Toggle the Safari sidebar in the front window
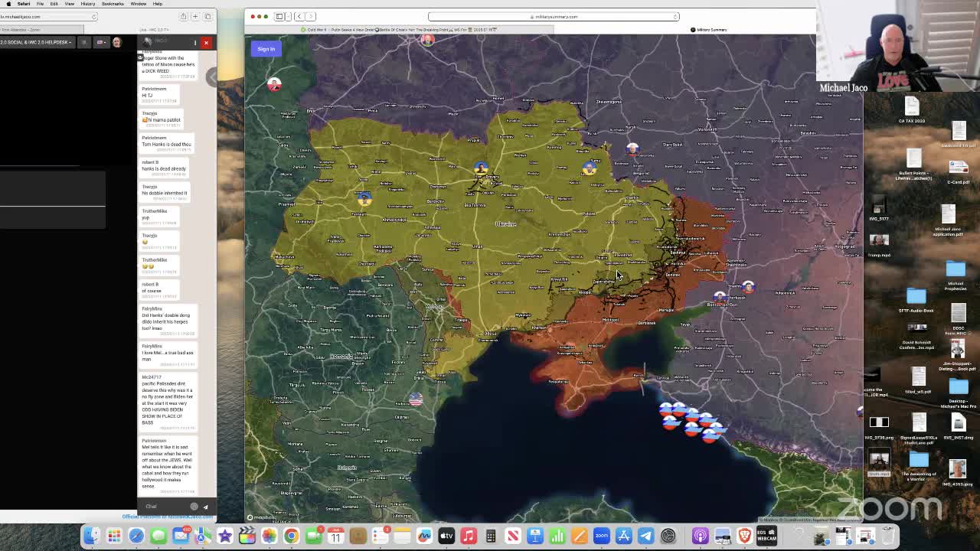The image size is (980, 551). click(x=280, y=16)
